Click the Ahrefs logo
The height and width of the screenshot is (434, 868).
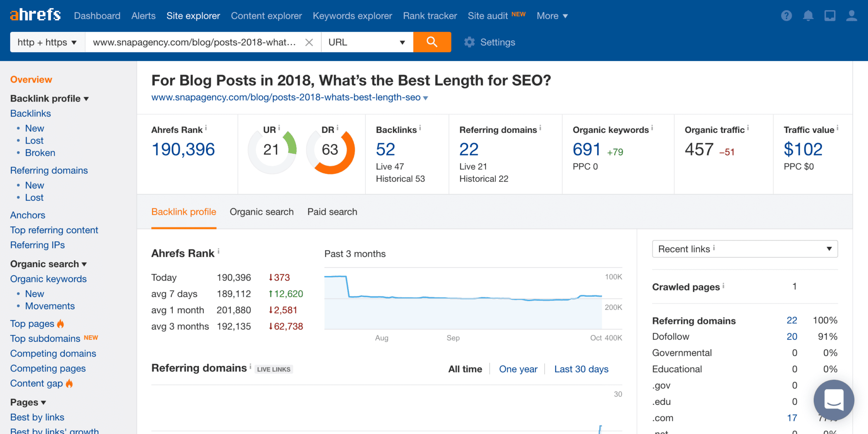pyautogui.click(x=35, y=15)
